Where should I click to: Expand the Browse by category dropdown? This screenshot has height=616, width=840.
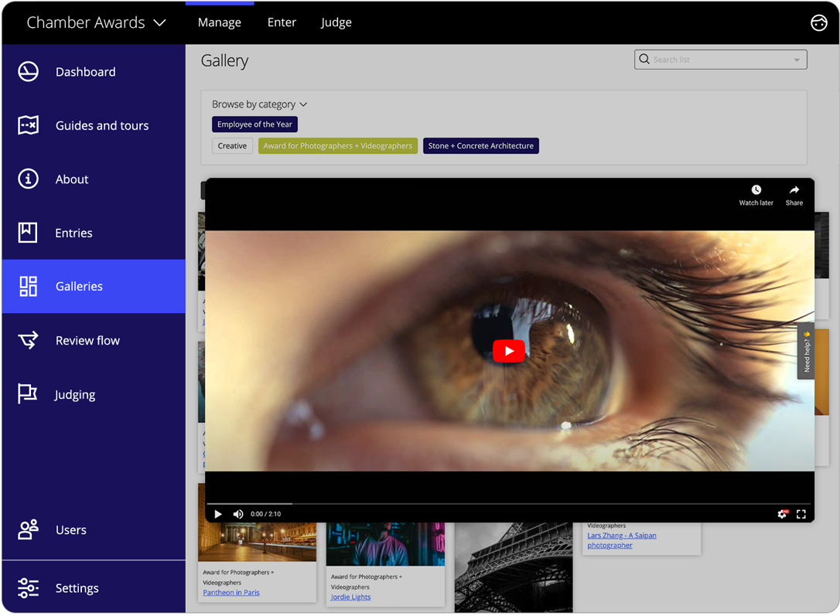coord(260,104)
